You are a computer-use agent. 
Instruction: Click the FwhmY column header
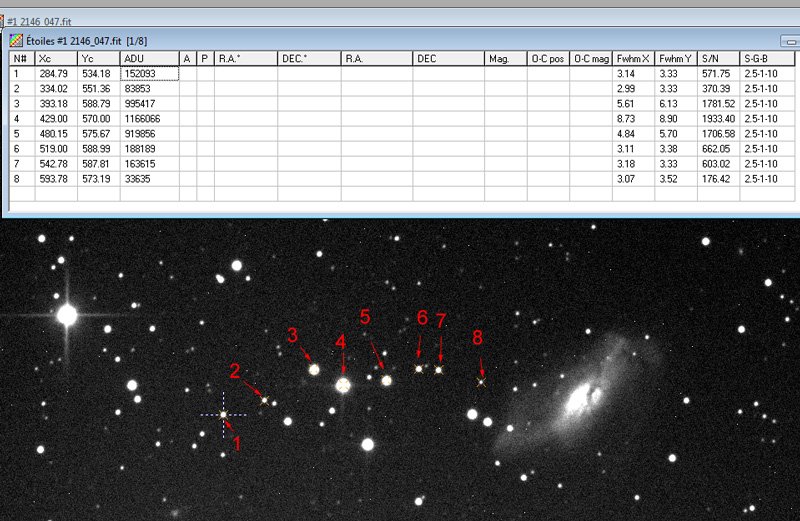(x=676, y=59)
